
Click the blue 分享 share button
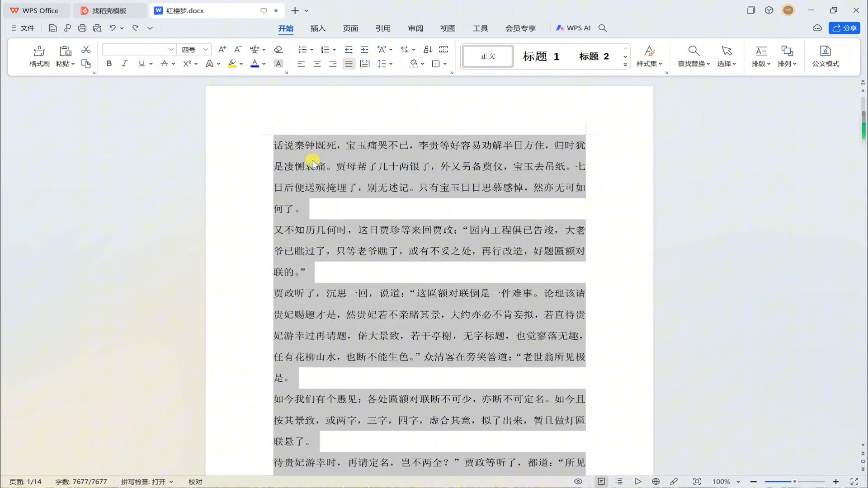coord(844,28)
